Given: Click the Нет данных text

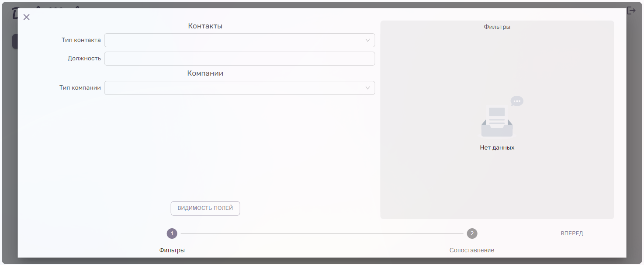Looking at the screenshot, I should click(x=497, y=148).
